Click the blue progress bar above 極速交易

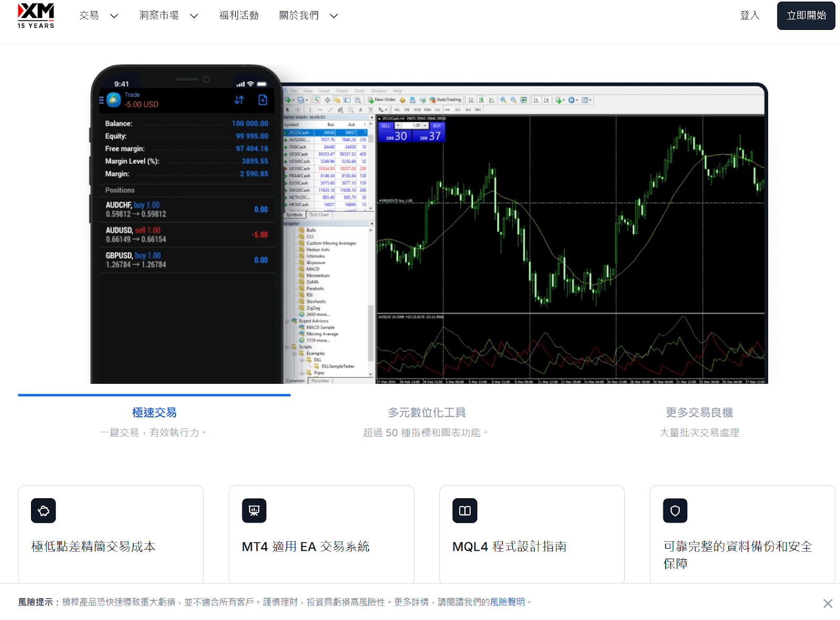(154, 395)
